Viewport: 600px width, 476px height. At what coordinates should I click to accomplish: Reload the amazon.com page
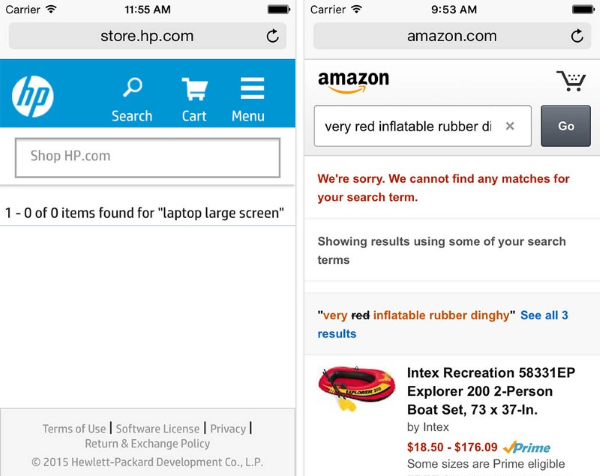[x=577, y=36]
